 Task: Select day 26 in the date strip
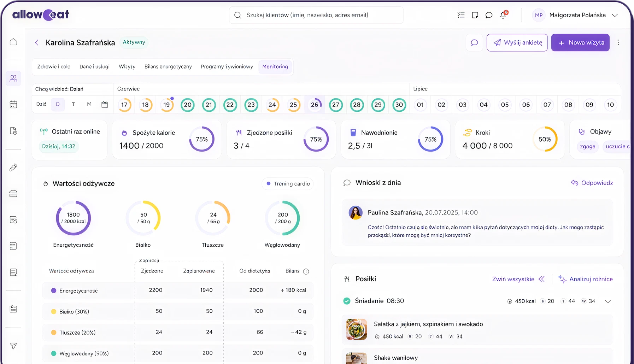pos(314,105)
